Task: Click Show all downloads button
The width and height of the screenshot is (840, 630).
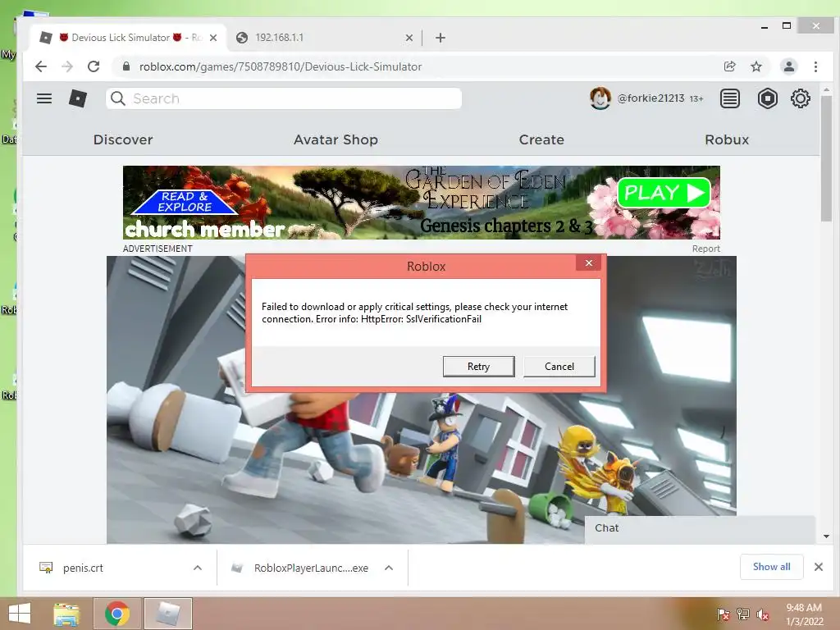Action: [771, 567]
